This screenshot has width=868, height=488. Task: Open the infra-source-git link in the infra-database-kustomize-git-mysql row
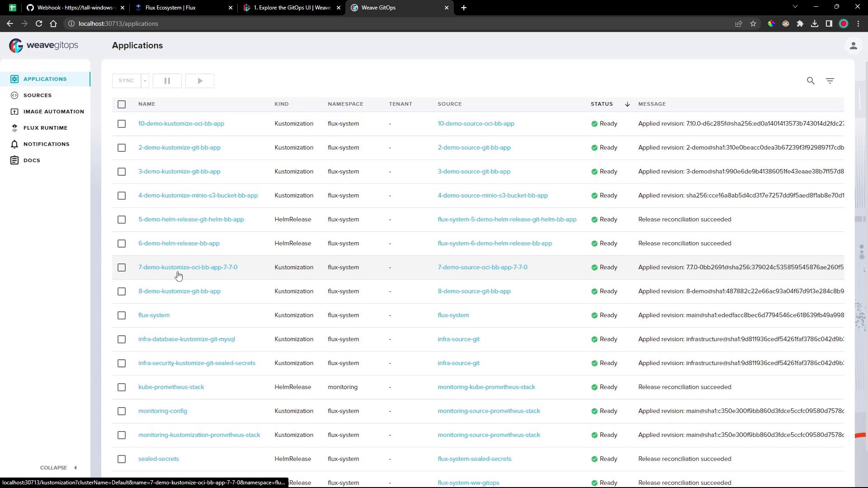[458, 339]
